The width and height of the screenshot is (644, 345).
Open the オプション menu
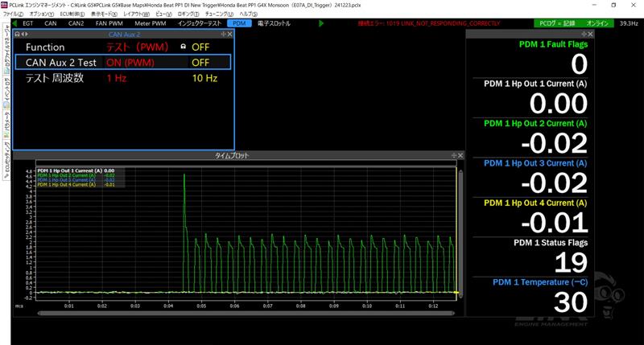pos(42,14)
